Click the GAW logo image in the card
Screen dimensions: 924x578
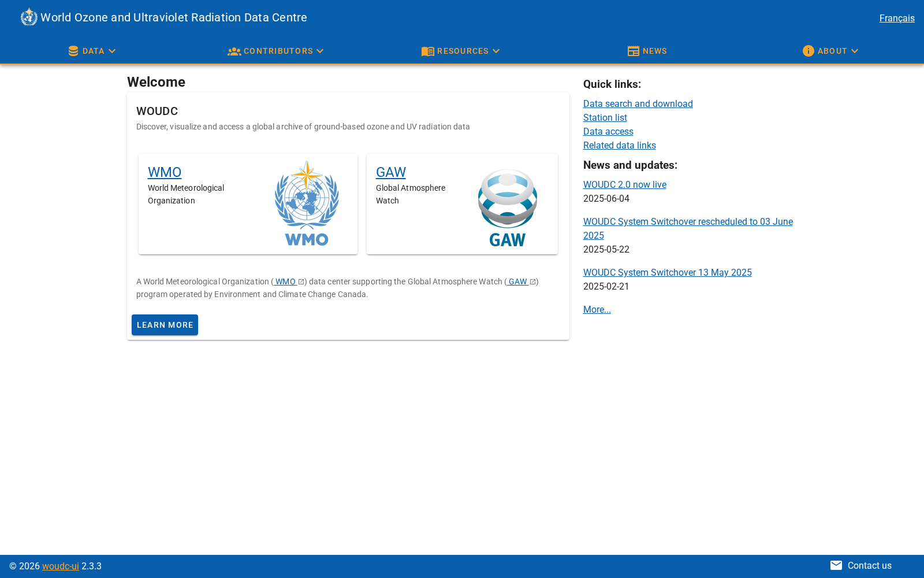(508, 208)
